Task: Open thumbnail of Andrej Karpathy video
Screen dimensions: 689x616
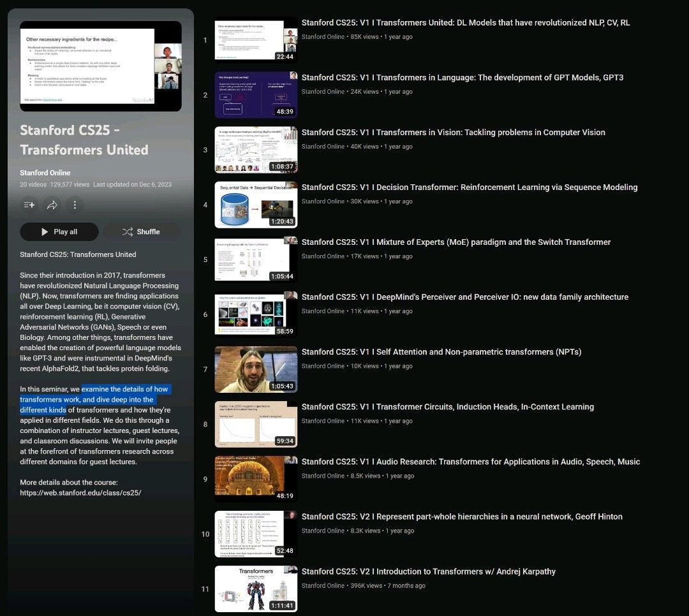Action: [x=256, y=589]
